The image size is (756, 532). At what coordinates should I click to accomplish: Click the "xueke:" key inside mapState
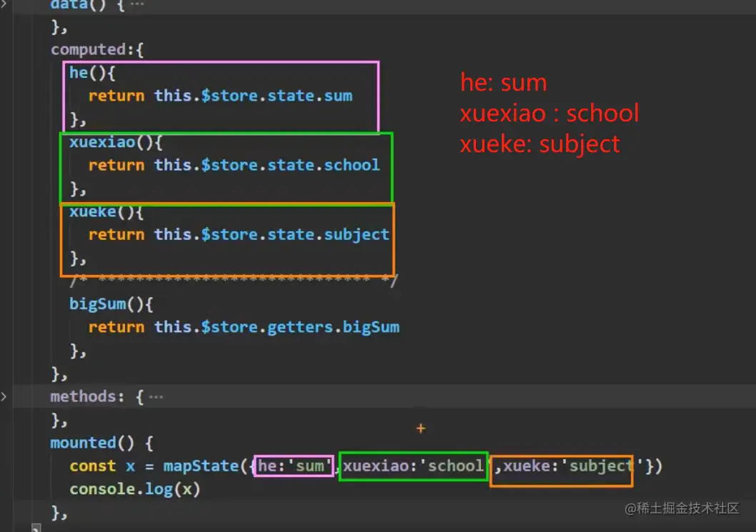coord(531,466)
